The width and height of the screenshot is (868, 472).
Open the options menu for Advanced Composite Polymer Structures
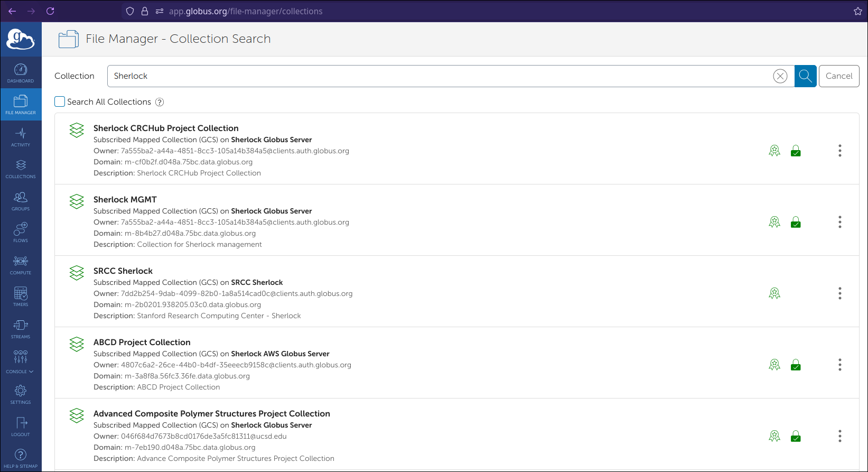[x=840, y=436]
